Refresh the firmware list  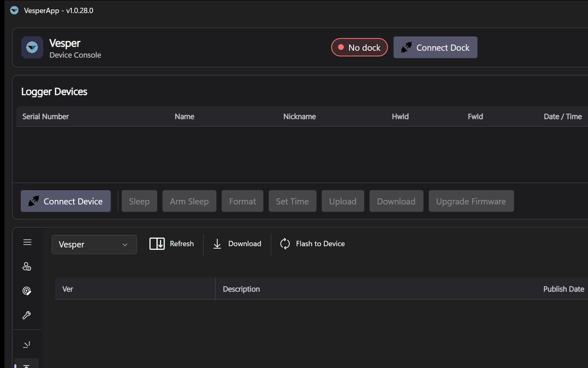[x=171, y=244]
